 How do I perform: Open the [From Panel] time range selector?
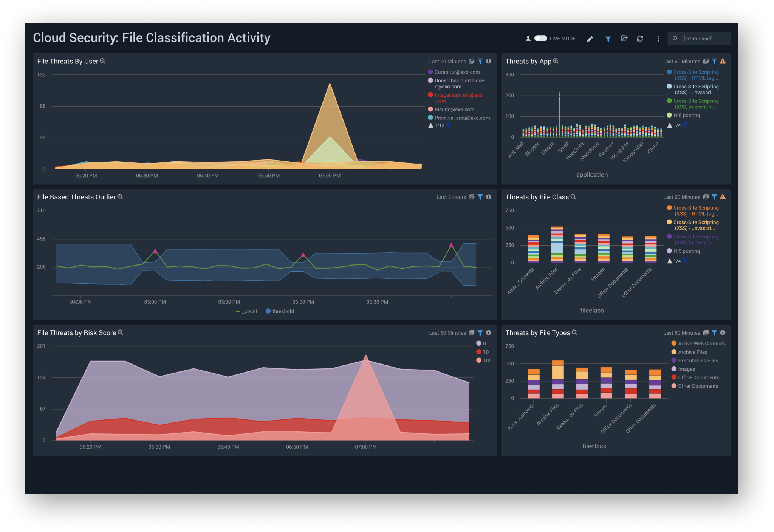click(699, 38)
